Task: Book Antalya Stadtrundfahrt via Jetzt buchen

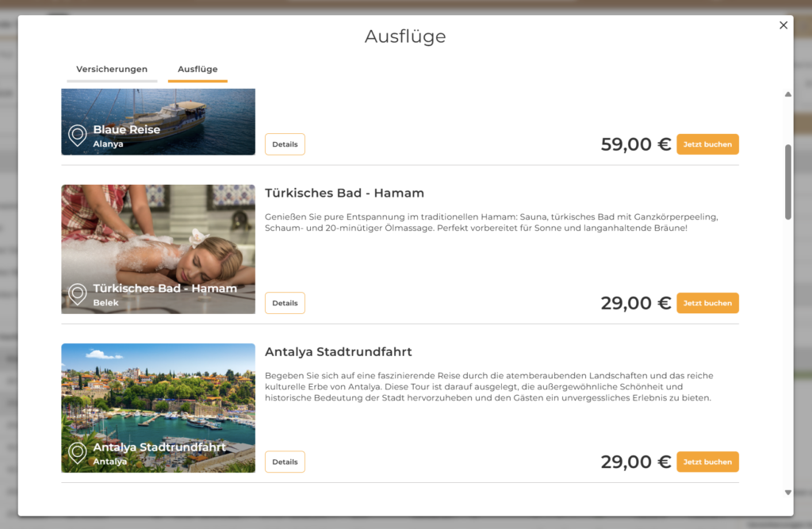Action: [707, 461]
